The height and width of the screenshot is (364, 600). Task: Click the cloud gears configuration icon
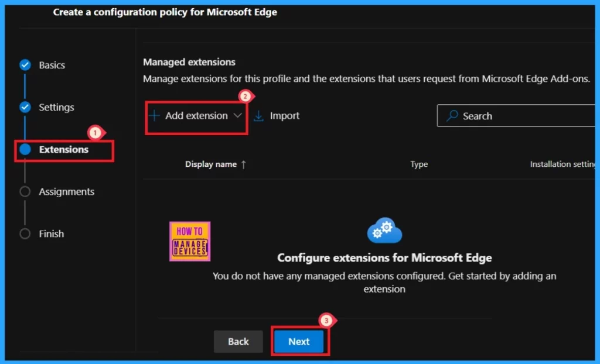pos(384,231)
